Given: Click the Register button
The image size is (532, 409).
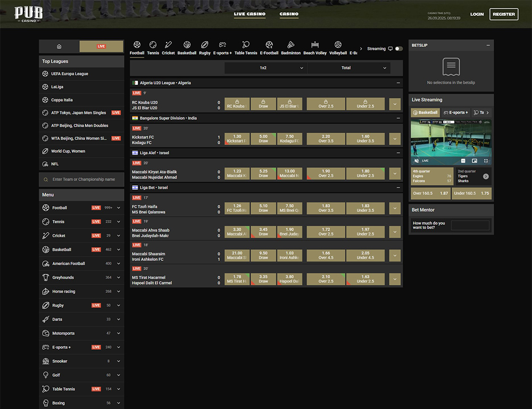Looking at the screenshot, I should pyautogui.click(x=504, y=14).
